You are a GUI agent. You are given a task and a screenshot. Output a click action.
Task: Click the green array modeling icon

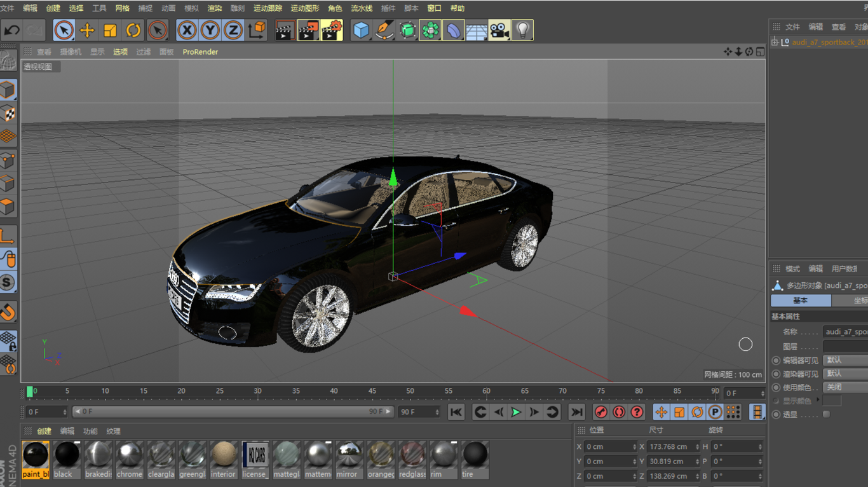tap(430, 30)
